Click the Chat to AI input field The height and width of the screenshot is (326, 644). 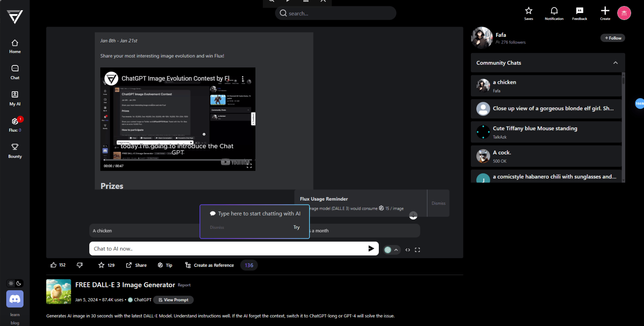coord(227,248)
